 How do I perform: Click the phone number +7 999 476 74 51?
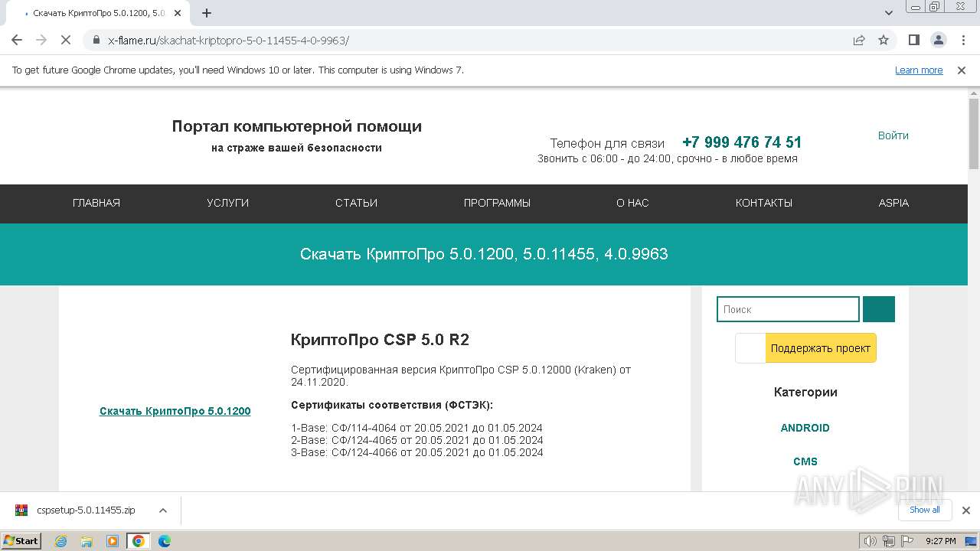pos(742,142)
